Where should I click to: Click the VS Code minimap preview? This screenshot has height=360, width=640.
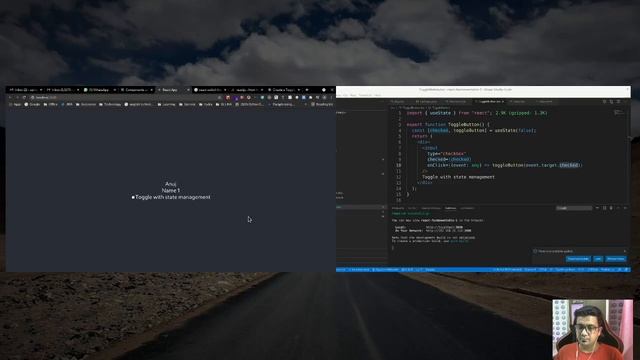click(x=619, y=113)
